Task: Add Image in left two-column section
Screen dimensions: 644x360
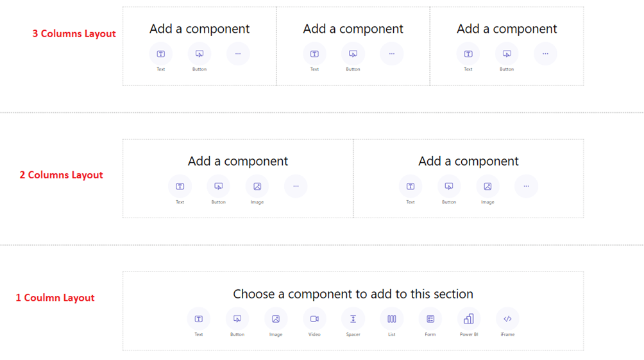Action: click(x=257, y=187)
